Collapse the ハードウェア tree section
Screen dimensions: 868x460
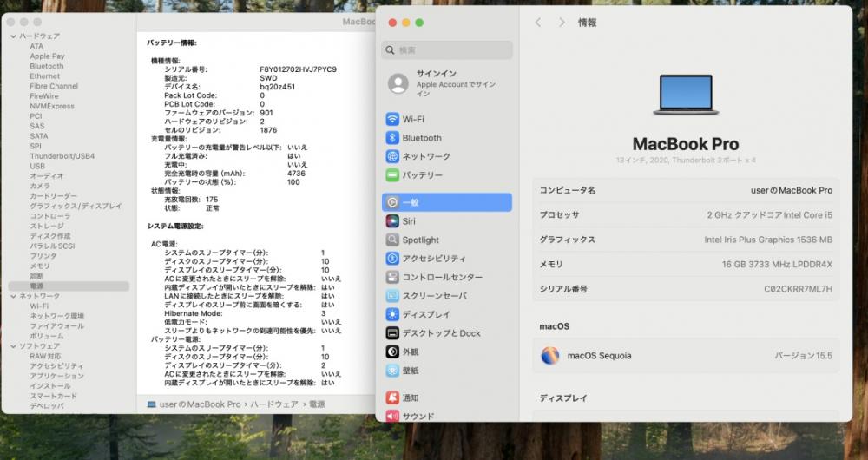(13, 36)
